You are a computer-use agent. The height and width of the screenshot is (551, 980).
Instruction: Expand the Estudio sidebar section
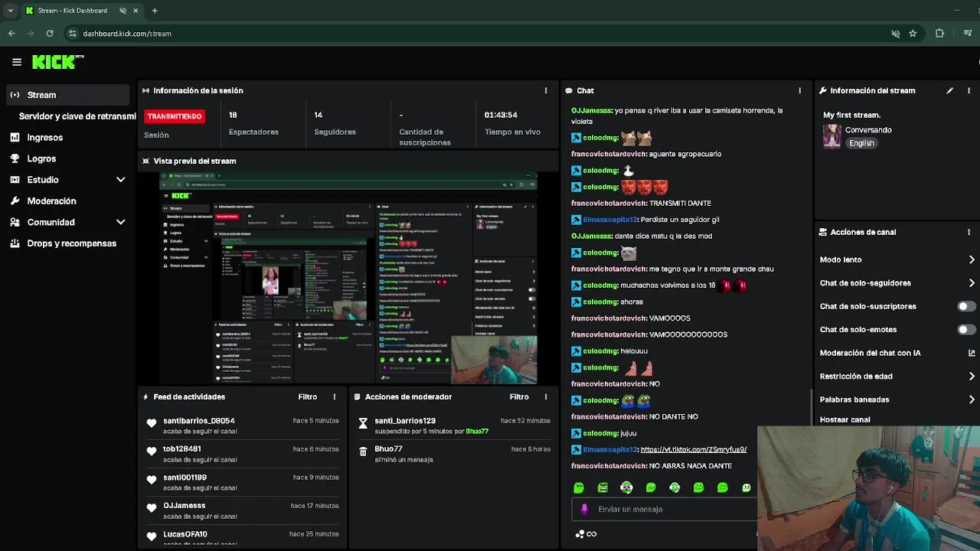click(120, 180)
